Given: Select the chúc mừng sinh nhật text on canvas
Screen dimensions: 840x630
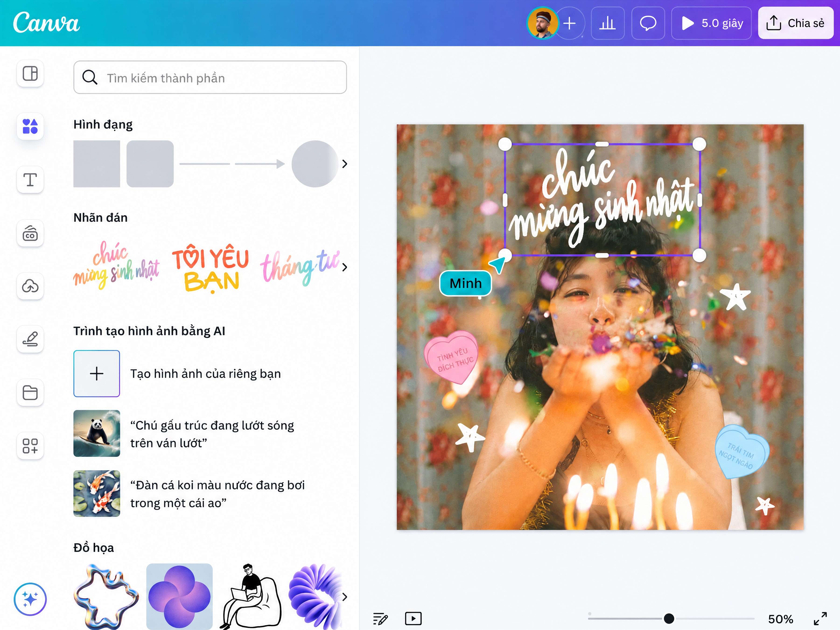Looking at the screenshot, I should coord(602,200).
